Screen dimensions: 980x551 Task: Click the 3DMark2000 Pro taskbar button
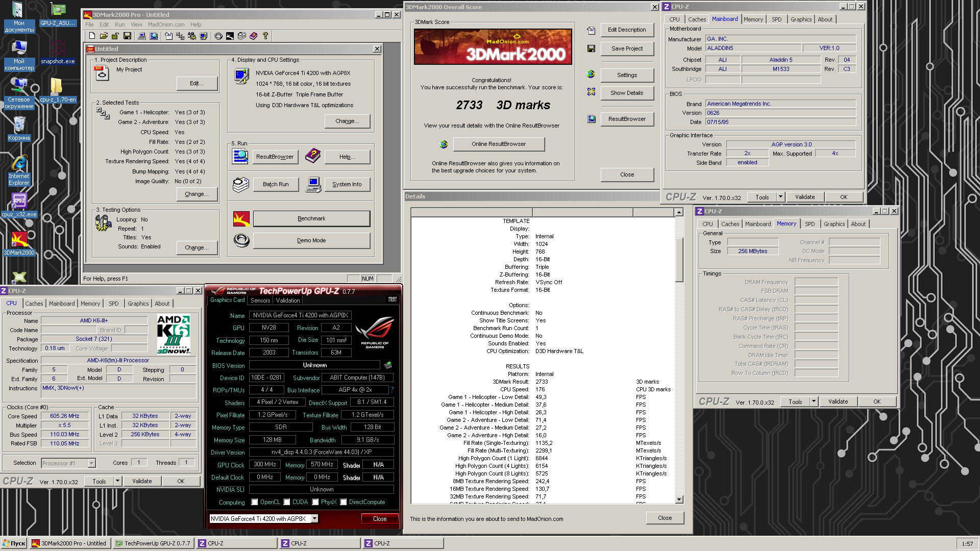70,543
